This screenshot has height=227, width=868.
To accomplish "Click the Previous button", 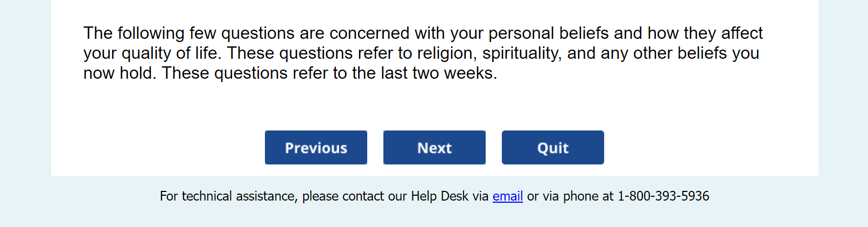I will coord(316,148).
